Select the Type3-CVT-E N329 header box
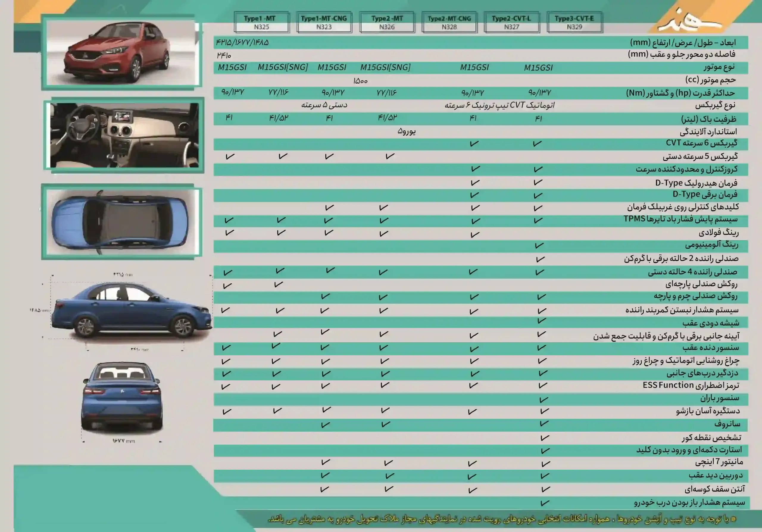Viewport: 762px width, 532px height. pos(574,22)
